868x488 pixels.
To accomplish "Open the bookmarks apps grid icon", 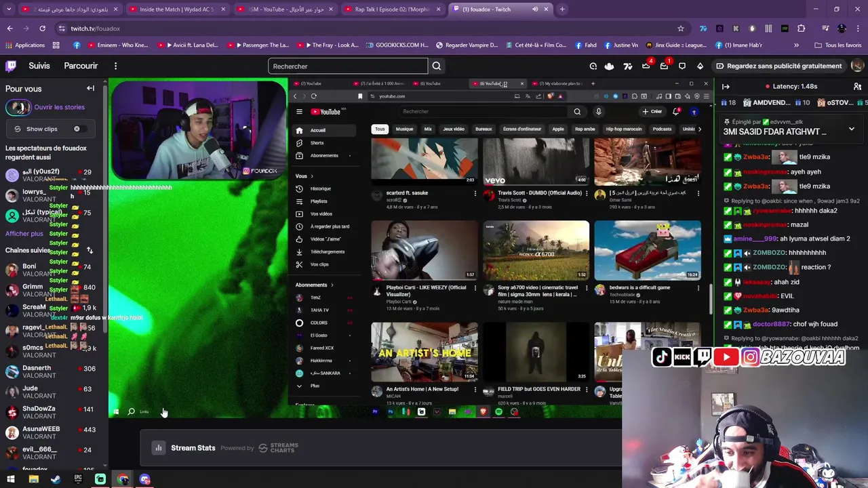I will tap(56, 45).
